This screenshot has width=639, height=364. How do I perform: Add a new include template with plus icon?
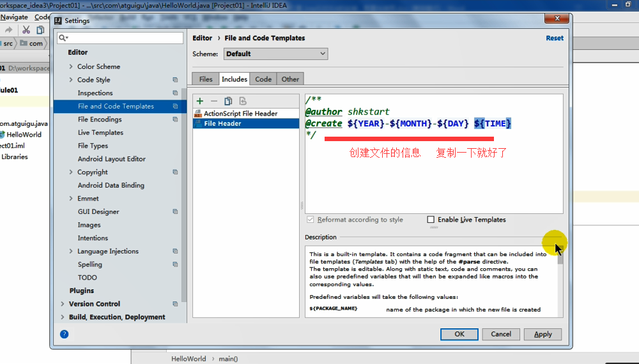(x=199, y=101)
